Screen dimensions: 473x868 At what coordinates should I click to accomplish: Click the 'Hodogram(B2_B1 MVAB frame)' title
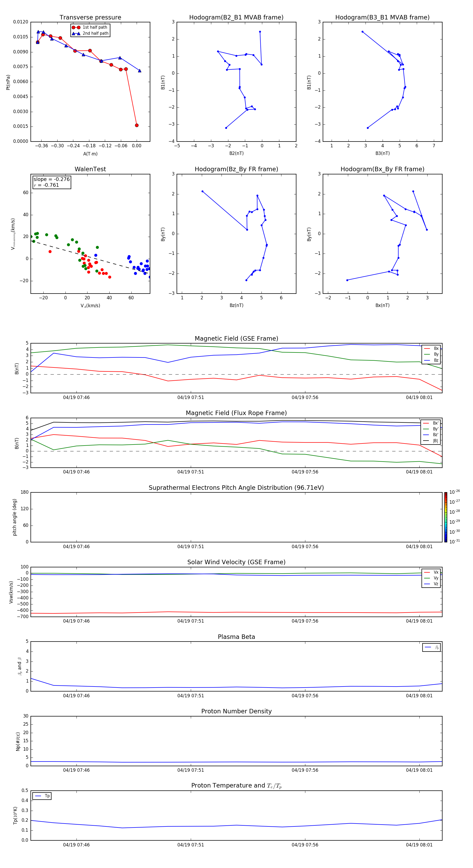click(x=236, y=18)
